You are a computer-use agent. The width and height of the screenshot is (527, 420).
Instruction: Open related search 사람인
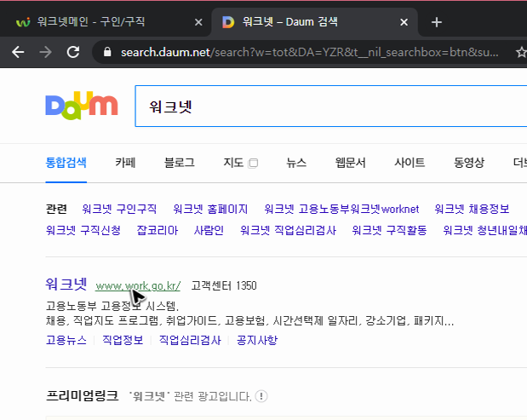(209, 230)
